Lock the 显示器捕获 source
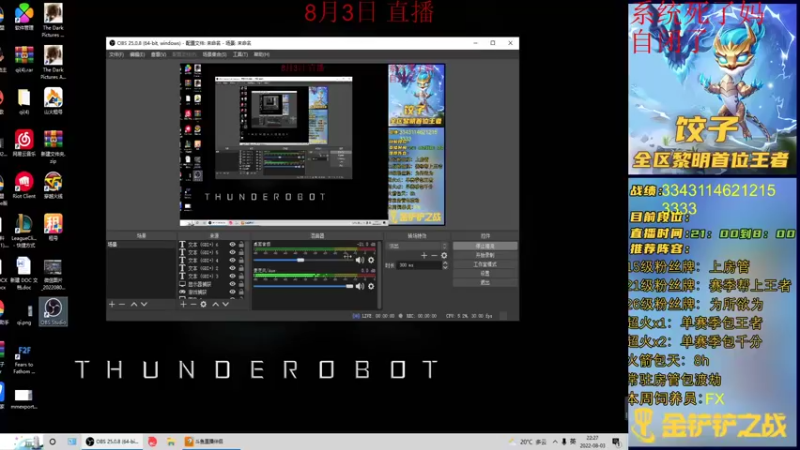Image resolution: width=800 pixels, height=450 pixels. point(241,284)
